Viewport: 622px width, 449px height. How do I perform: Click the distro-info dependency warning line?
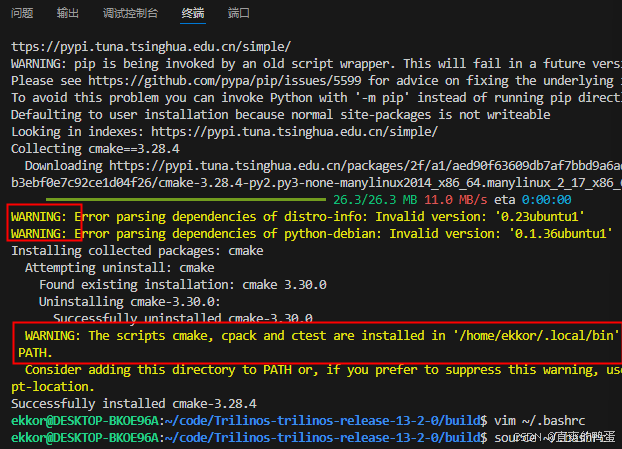[298, 217]
